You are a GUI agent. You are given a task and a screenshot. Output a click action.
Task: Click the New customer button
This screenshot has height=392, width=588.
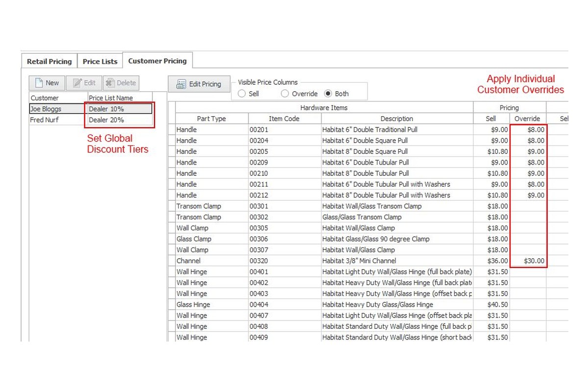point(47,83)
